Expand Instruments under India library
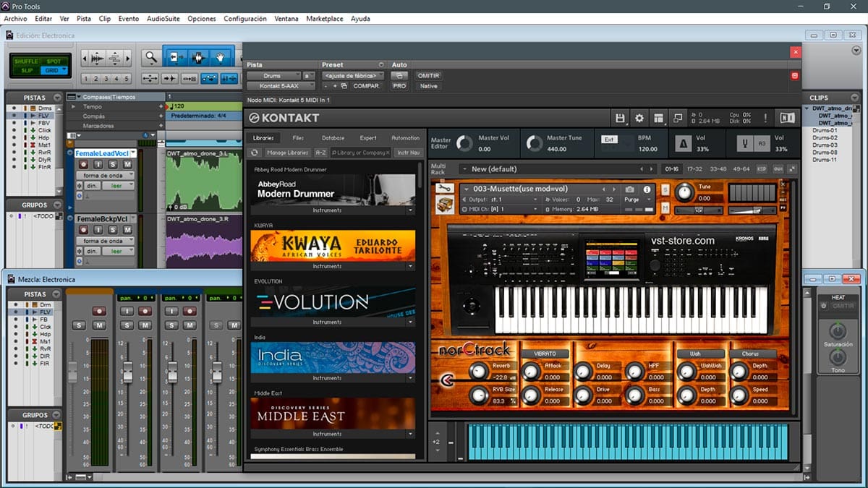 (333, 378)
